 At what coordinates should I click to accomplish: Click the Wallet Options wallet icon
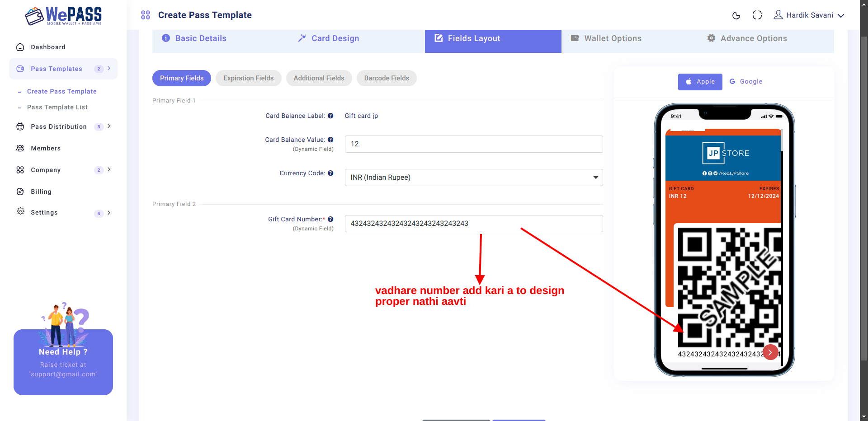coord(575,38)
